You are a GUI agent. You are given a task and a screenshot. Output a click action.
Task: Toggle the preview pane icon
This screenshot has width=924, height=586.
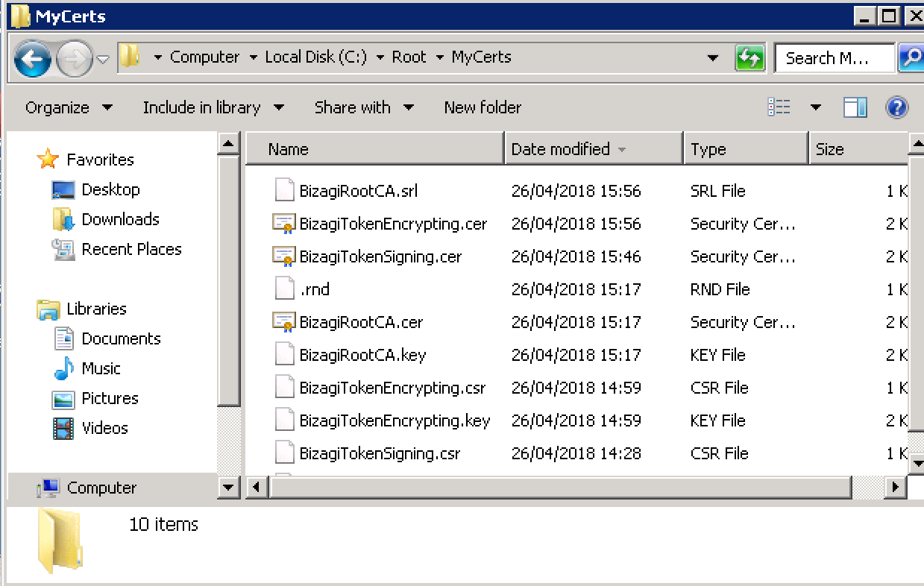tap(855, 107)
